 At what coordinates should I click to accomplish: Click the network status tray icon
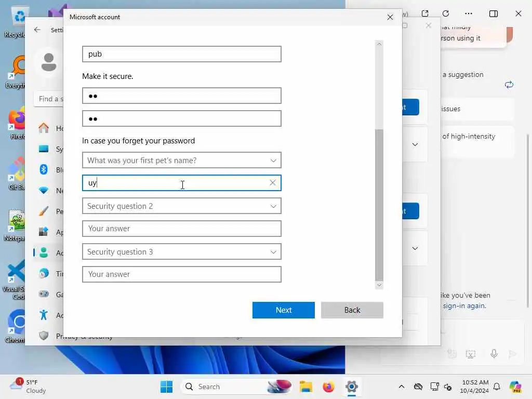435,387
